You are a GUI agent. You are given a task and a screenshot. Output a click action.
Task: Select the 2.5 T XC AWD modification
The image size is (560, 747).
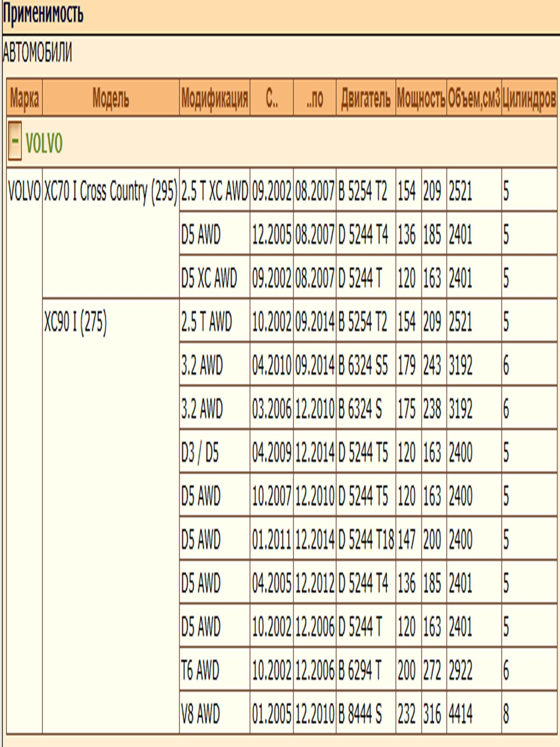pos(214,191)
